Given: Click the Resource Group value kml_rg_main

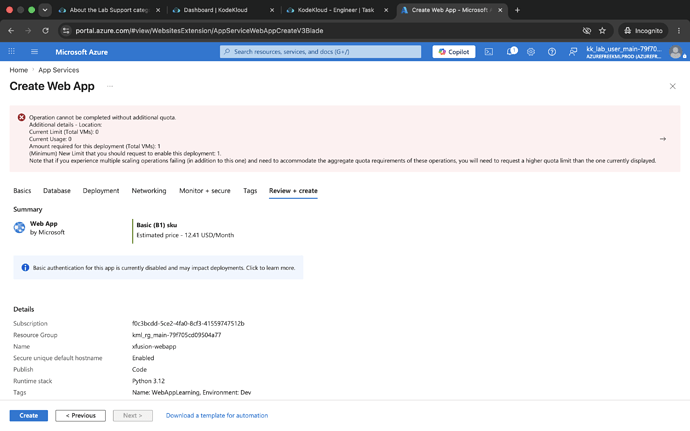Looking at the screenshot, I should point(176,335).
